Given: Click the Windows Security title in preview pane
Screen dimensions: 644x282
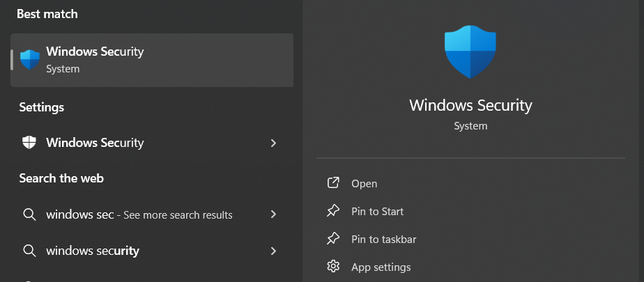Looking at the screenshot, I should click(470, 105).
